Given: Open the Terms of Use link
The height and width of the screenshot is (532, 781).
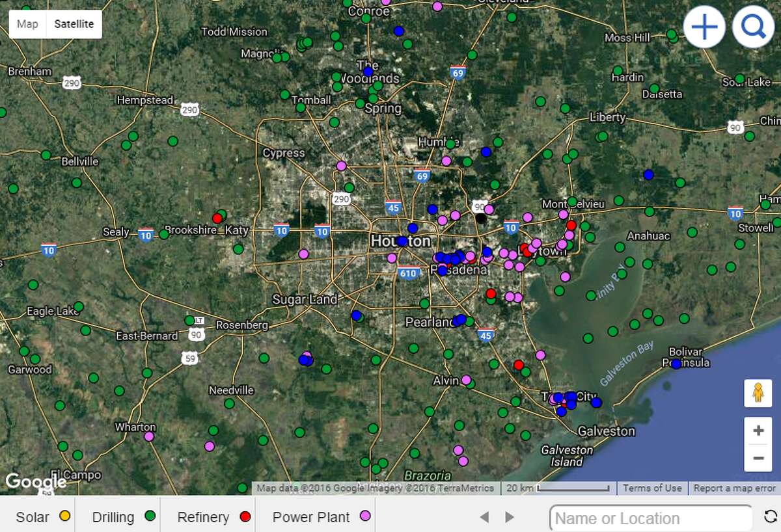Looking at the screenshot, I should (x=651, y=488).
